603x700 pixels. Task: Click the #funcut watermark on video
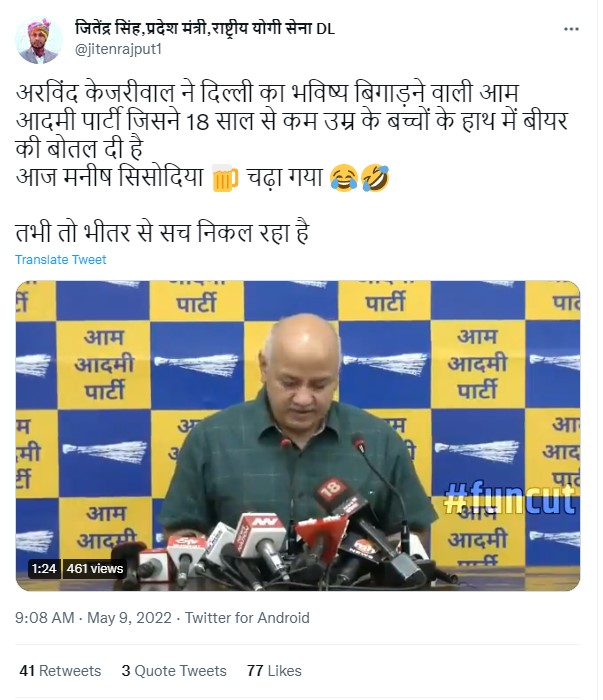coord(510,498)
